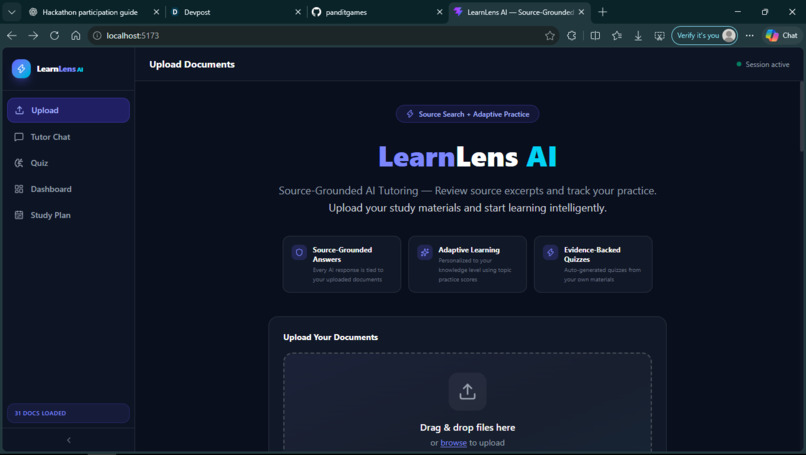Toggle split screen view icon
Viewport: 806px width, 455px height.
click(x=595, y=35)
